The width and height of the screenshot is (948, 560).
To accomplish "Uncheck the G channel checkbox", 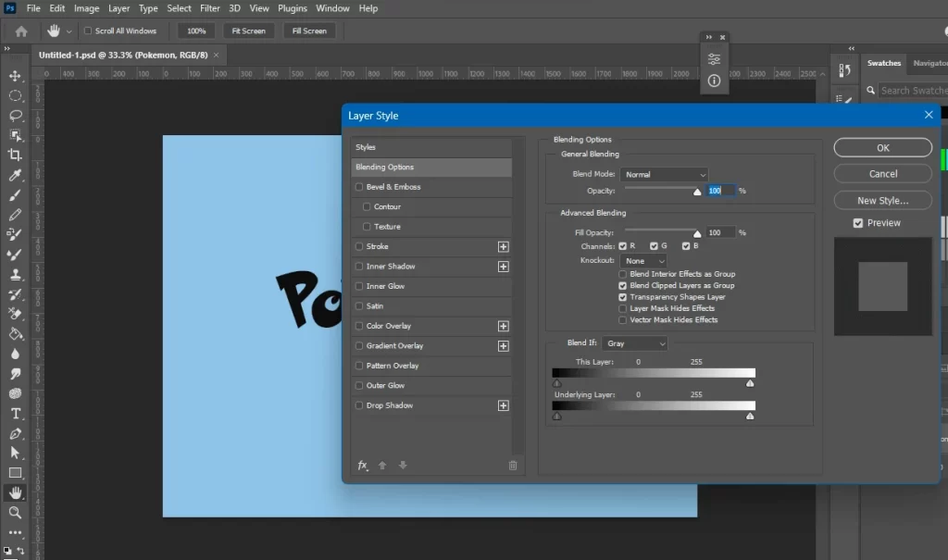I will pos(655,246).
